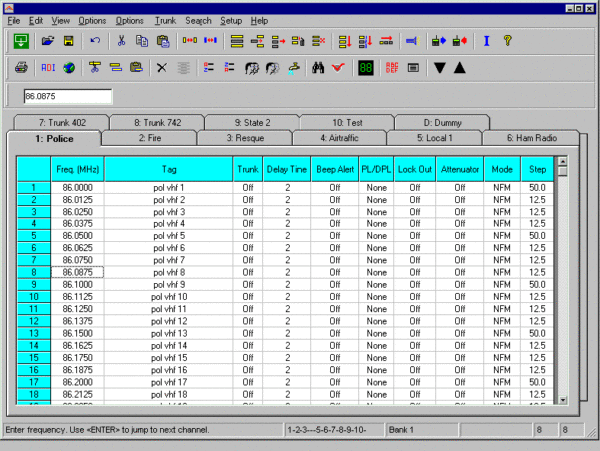Click the Tag column header
Screen dimensions: 600x451
[169, 169]
